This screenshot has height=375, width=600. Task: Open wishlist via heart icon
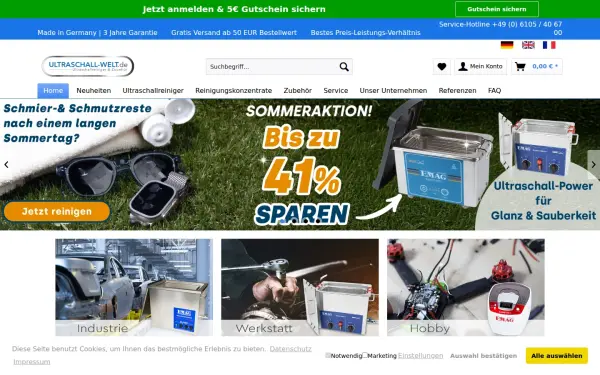(x=442, y=67)
